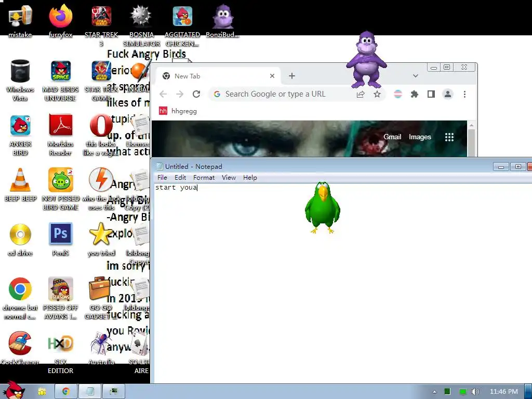The height and width of the screenshot is (399, 532).
Task: Switch to Chrome on the taskbar
Action: 66,392
